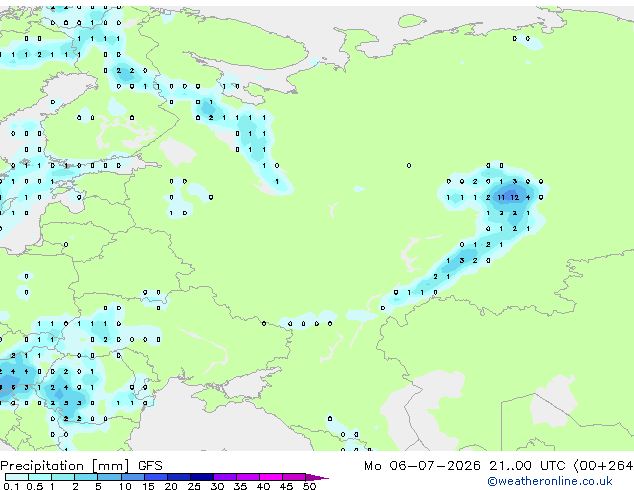Click the weatheronline.co.uk copyright link
The width and height of the screenshot is (634, 490).
pos(550,481)
